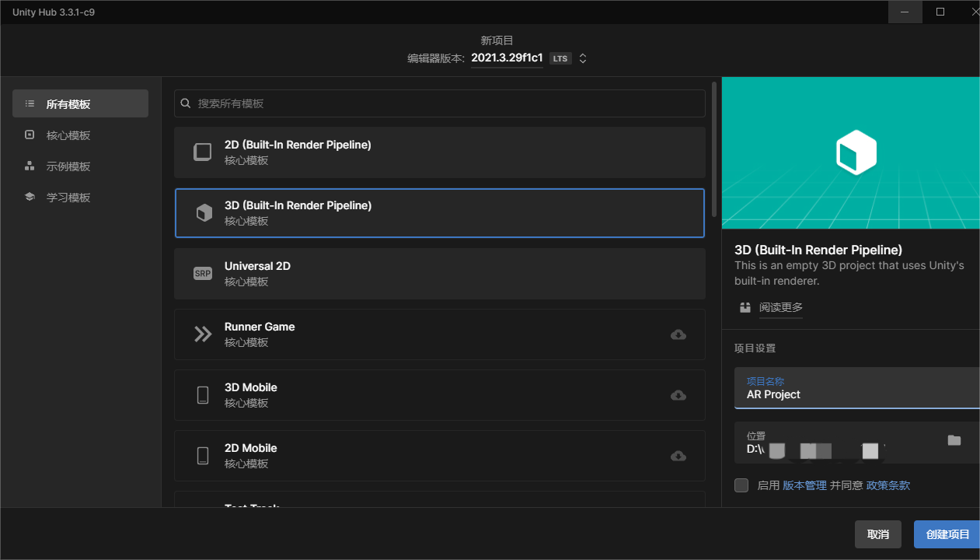This screenshot has width=980, height=560.
Task: Select 核心模板 category
Action: [80, 135]
